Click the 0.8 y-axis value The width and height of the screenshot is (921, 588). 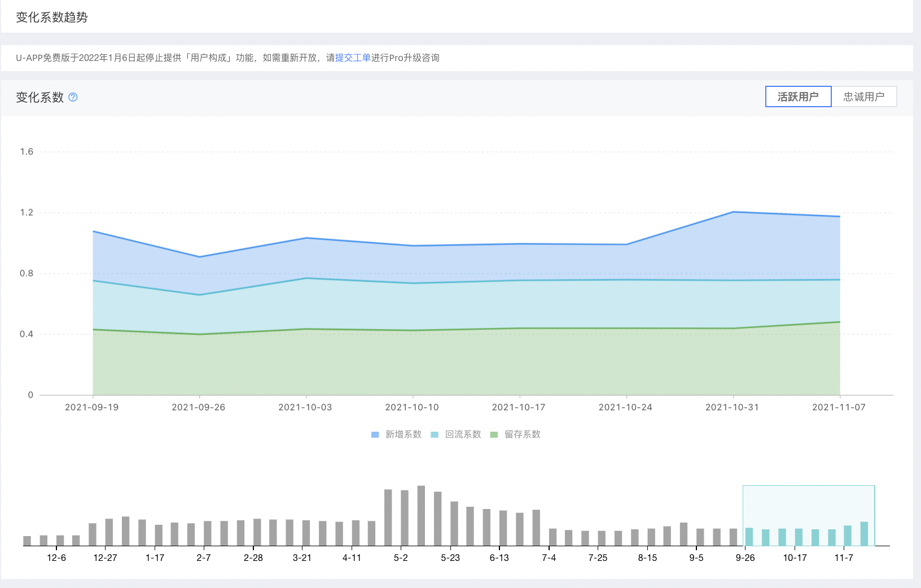pos(27,274)
